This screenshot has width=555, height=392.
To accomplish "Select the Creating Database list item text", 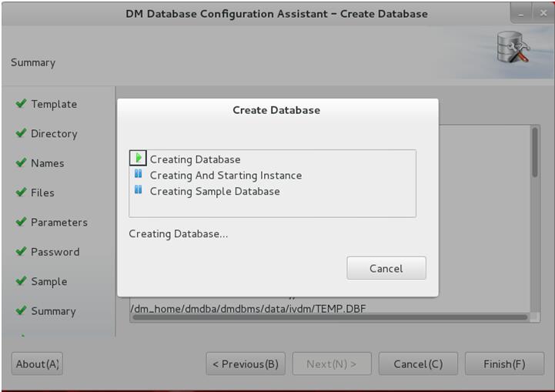I will 195,159.
